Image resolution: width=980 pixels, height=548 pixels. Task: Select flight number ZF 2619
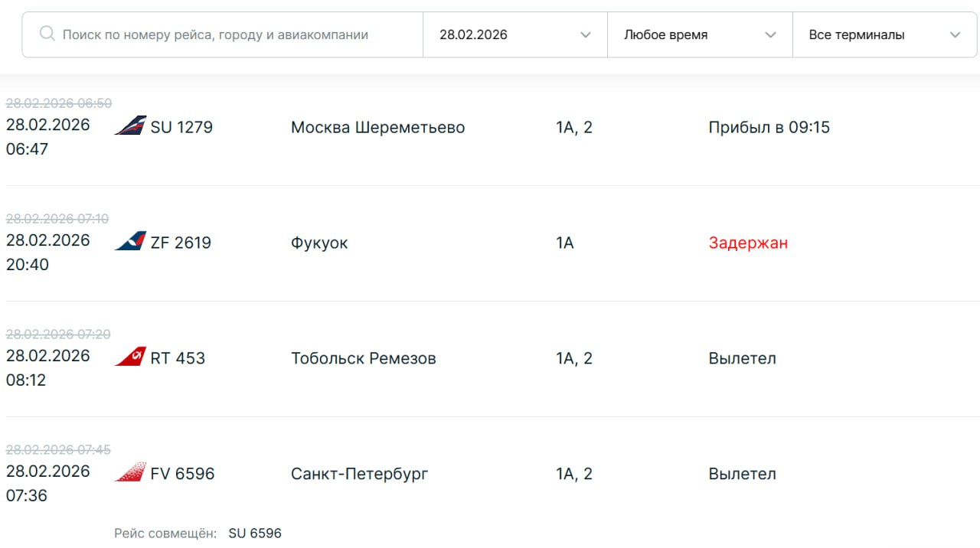[181, 243]
